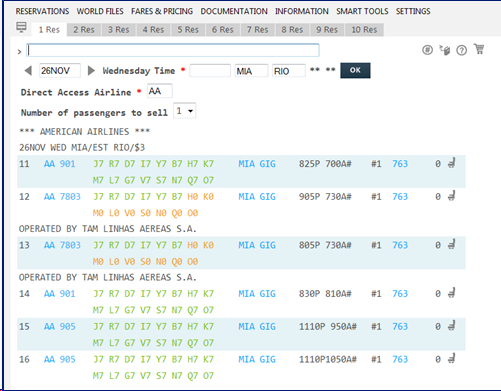The width and height of the screenshot is (501, 391).
Task: Open seat map icon for line 11
Action: (x=451, y=163)
